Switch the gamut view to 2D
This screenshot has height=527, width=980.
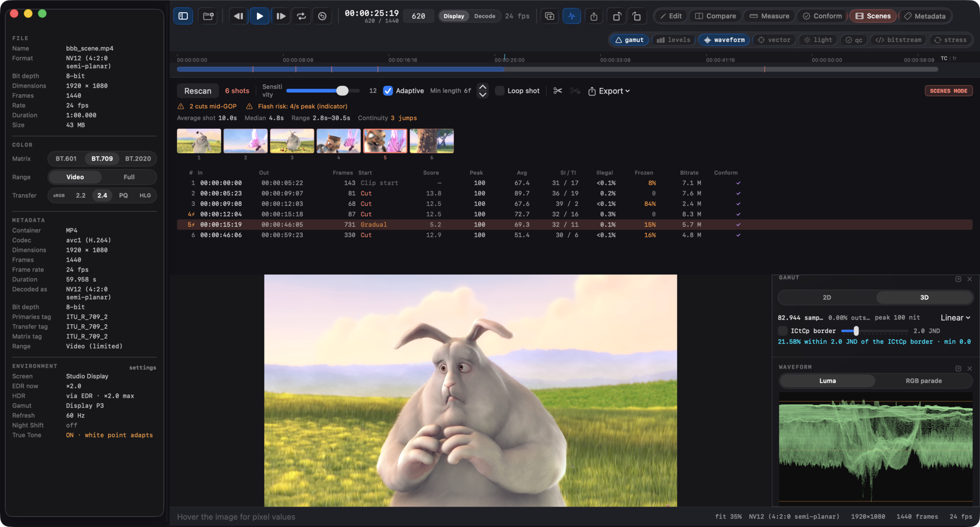coord(827,297)
